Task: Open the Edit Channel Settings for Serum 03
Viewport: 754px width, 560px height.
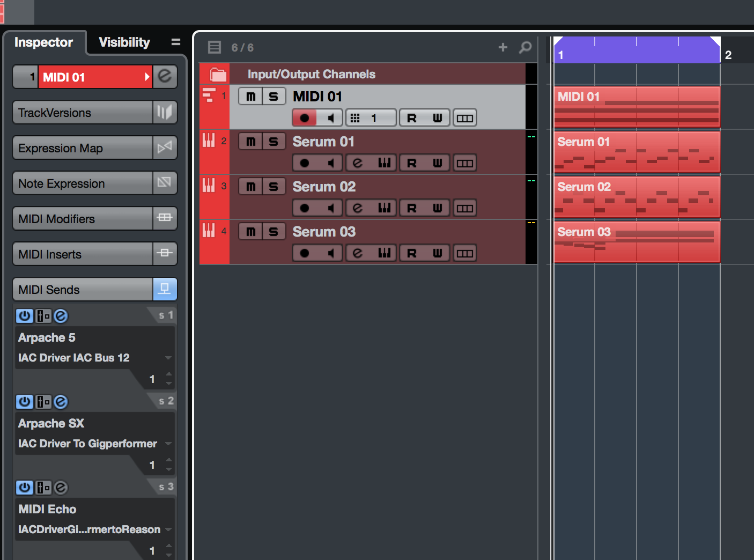Action: 358,253
